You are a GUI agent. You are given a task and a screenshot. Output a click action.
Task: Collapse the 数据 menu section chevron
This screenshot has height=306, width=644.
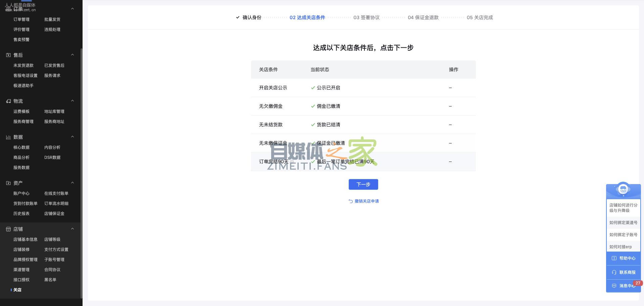click(72, 137)
